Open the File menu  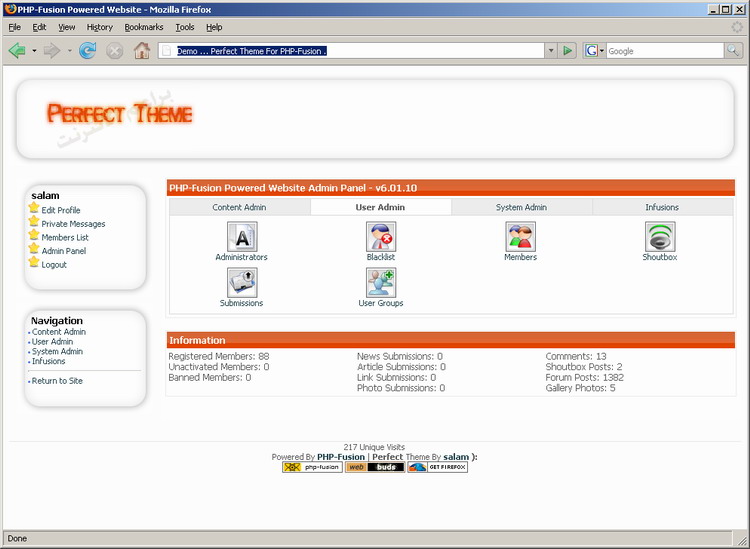click(x=14, y=27)
